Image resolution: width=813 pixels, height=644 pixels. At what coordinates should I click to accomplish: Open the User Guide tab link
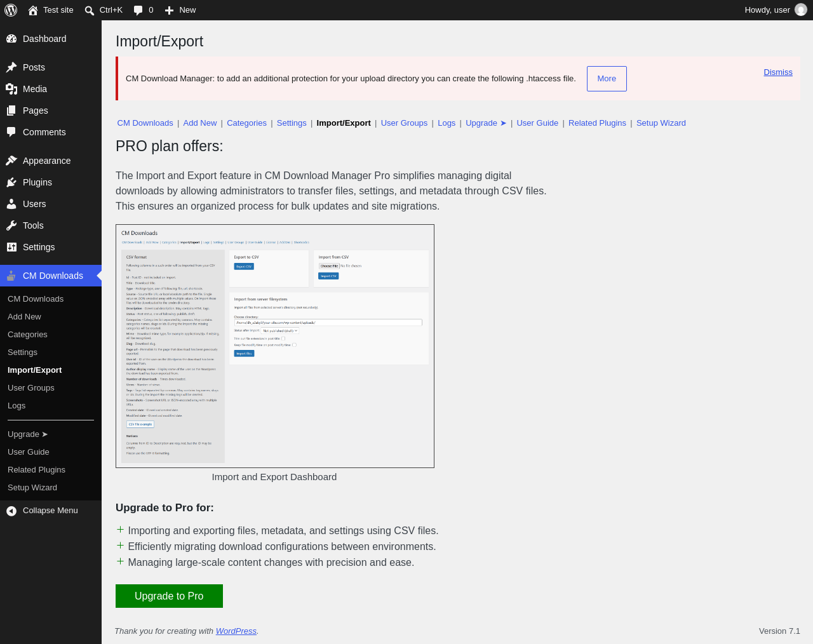[537, 123]
